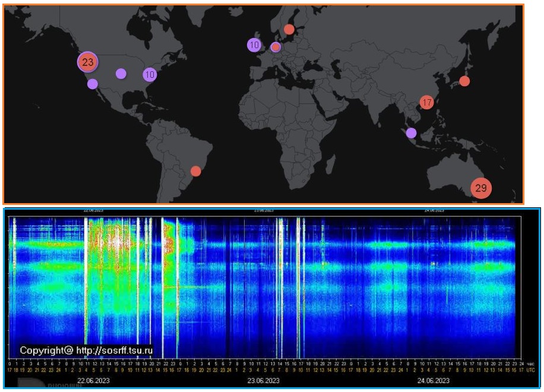This screenshot has height=392, width=544.
Task: Click the 24.06.2023 date label below the spectrogram
Action: coord(434,380)
